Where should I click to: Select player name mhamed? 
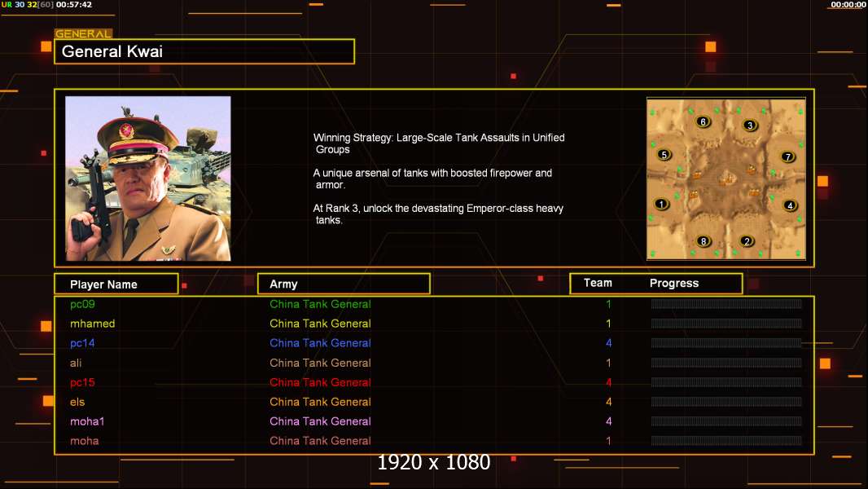pyautogui.click(x=93, y=324)
